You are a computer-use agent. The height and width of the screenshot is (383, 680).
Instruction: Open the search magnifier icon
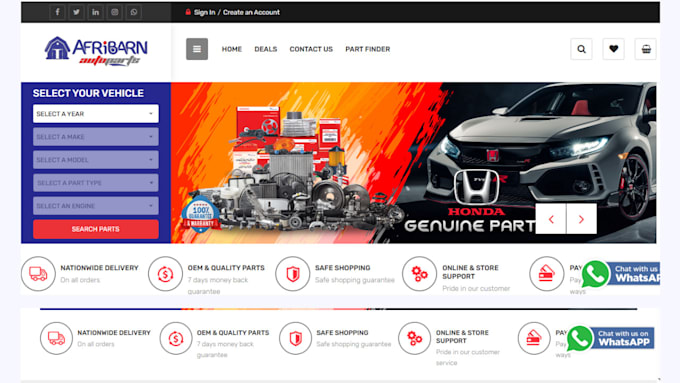point(582,49)
